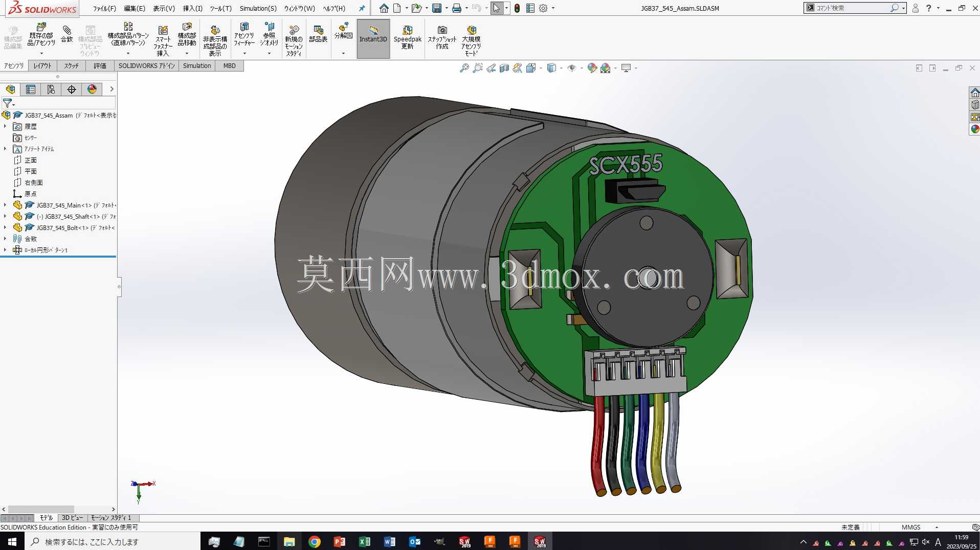Expand the manager tabs chevron arrow
Image resolution: width=980 pixels, height=550 pixels.
[112, 89]
